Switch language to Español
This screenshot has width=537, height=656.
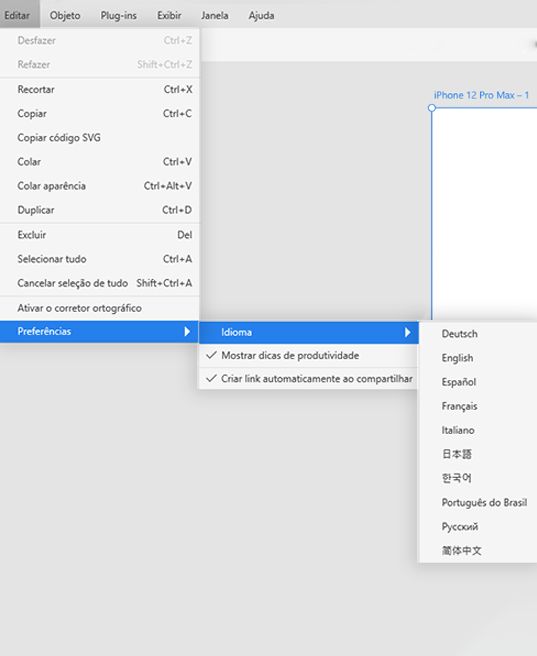tap(478, 382)
